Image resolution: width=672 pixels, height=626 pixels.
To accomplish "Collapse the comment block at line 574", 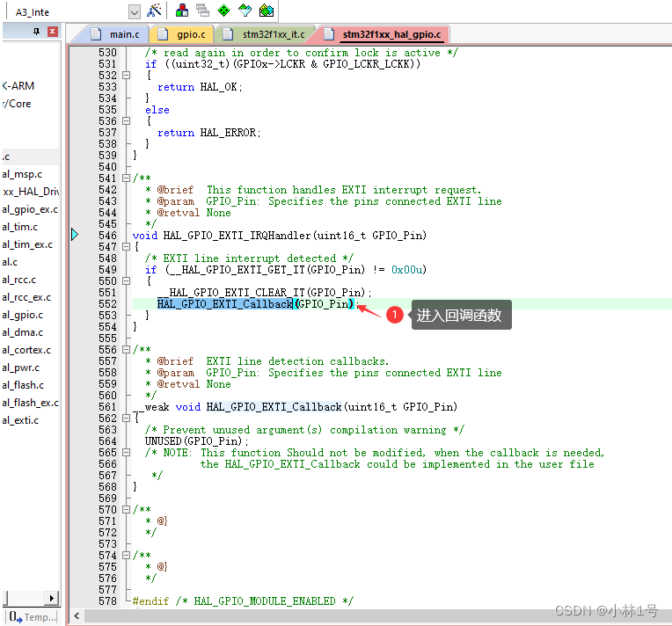I will click(x=126, y=556).
